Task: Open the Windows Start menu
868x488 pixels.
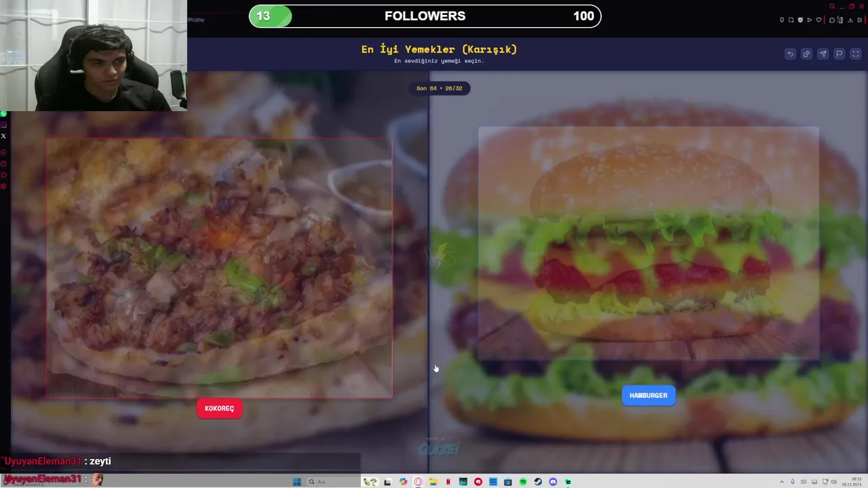Action: (x=296, y=482)
